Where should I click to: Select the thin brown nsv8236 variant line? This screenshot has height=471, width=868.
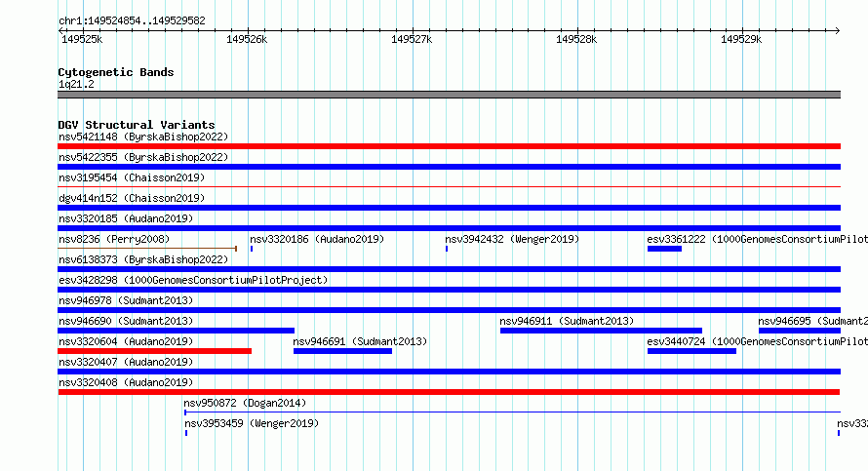(147, 249)
